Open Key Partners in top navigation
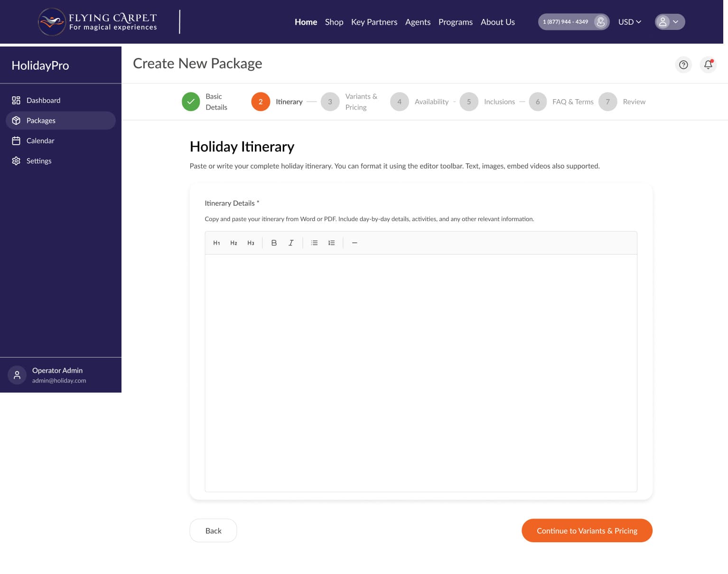The image size is (728, 574). pyautogui.click(x=374, y=22)
